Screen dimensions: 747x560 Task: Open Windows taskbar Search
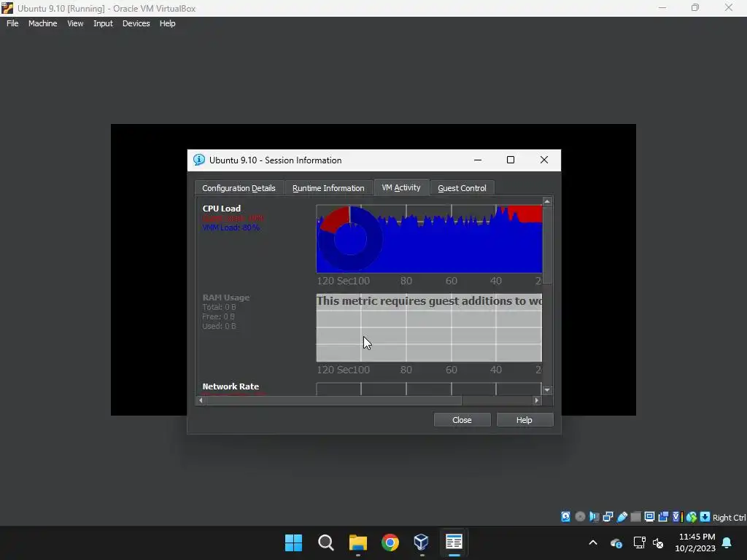pos(326,542)
